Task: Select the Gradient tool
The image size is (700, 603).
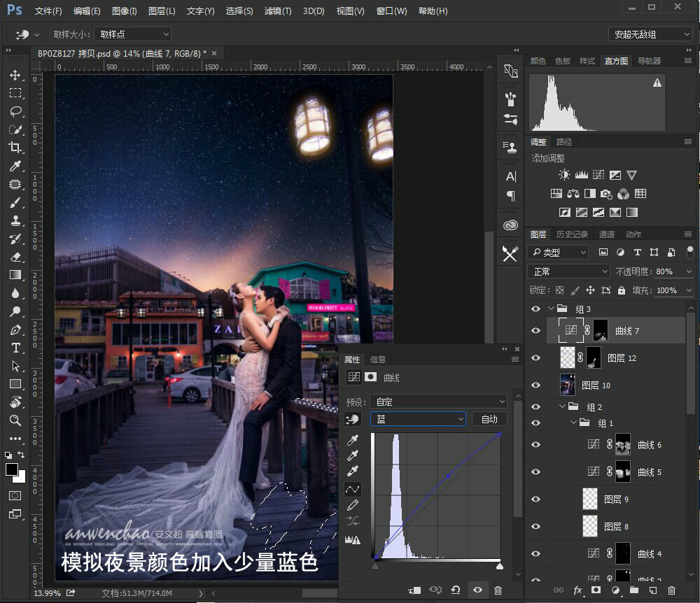Action: [15, 275]
